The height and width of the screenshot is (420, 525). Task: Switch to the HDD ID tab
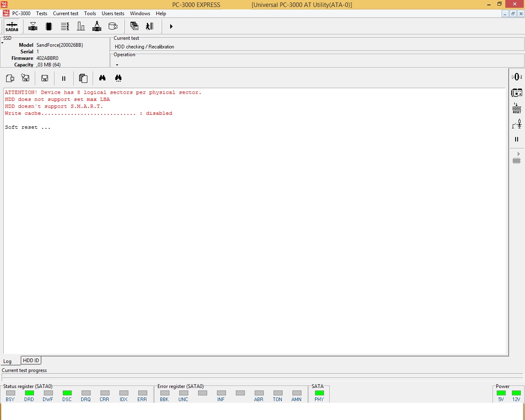(31, 361)
